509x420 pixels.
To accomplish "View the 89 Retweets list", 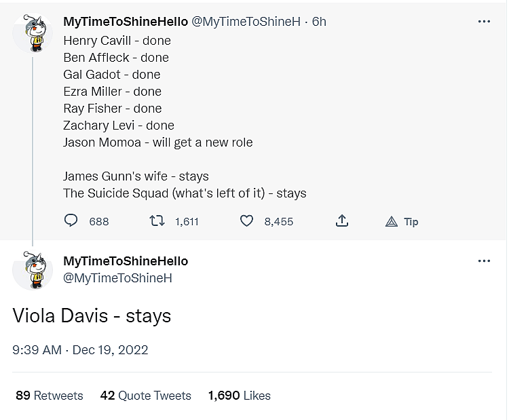I will click(49, 396).
